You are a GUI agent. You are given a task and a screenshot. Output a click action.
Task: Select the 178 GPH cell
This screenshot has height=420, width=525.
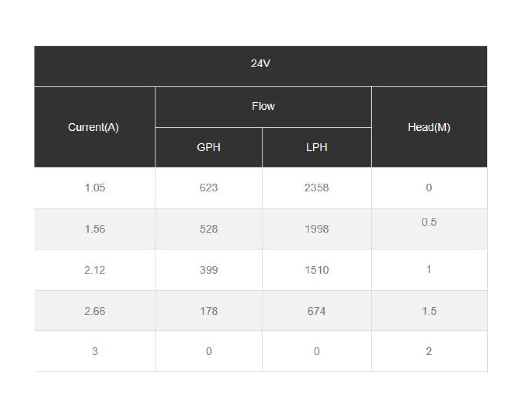click(209, 311)
